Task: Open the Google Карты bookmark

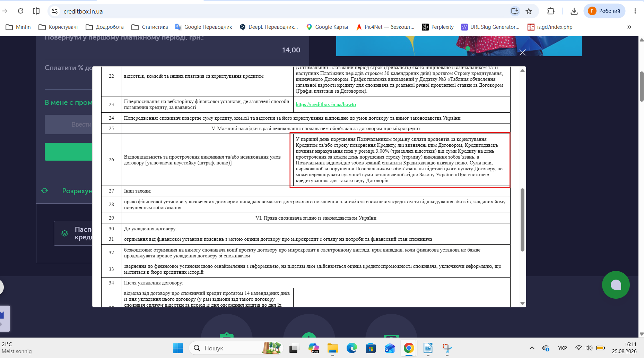Action: [327, 27]
